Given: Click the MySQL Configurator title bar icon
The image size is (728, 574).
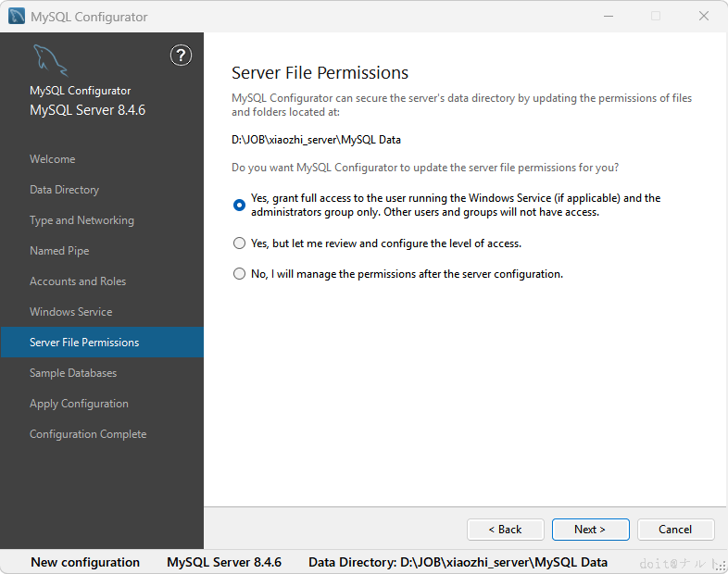Looking at the screenshot, I should coord(17,17).
